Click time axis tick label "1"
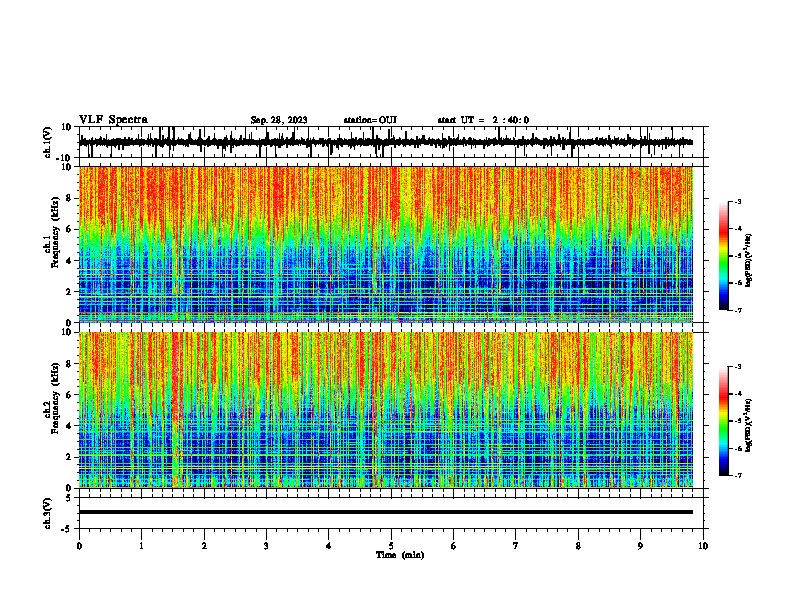The image size is (792, 612). tap(142, 546)
